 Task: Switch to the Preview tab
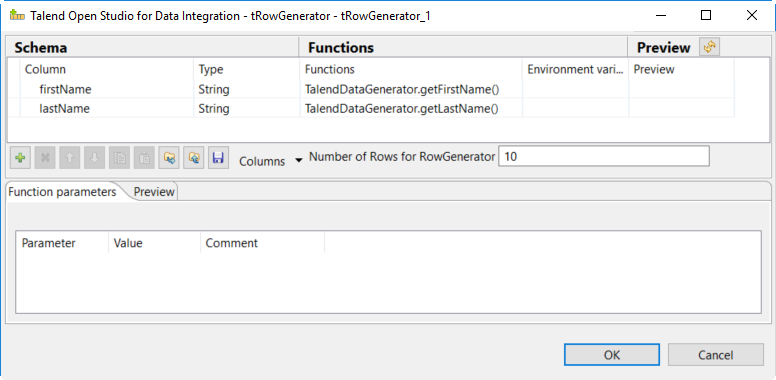tap(154, 192)
